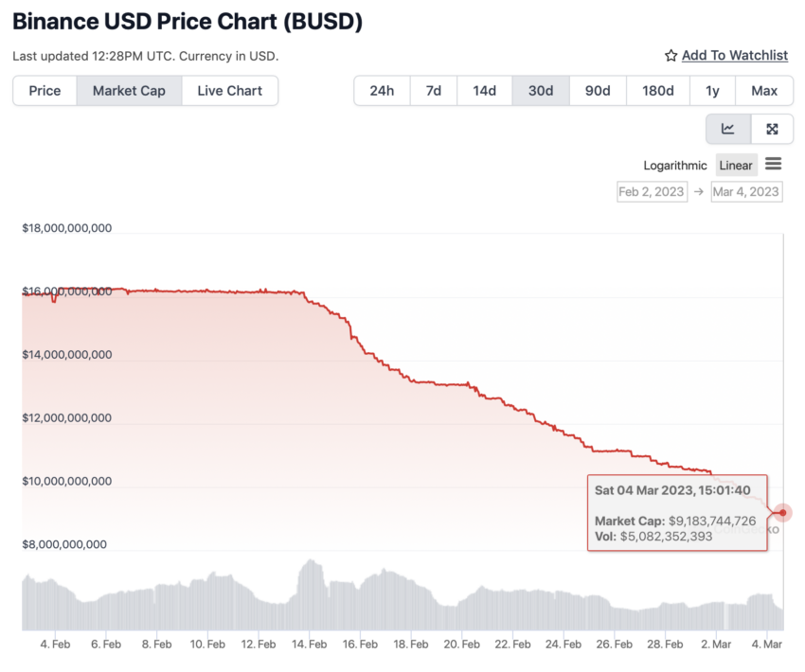Select the 90d time range
Image resolution: width=805 pixels, height=672 pixels.
click(x=598, y=91)
